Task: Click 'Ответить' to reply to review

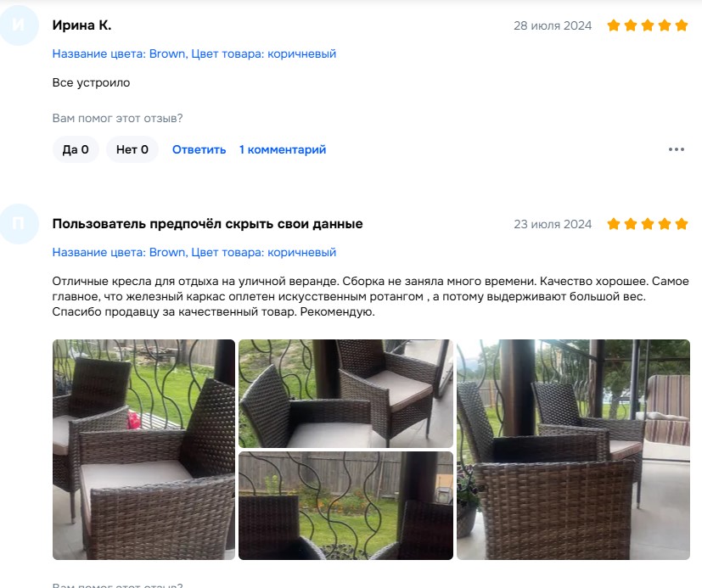Action: pyautogui.click(x=199, y=149)
